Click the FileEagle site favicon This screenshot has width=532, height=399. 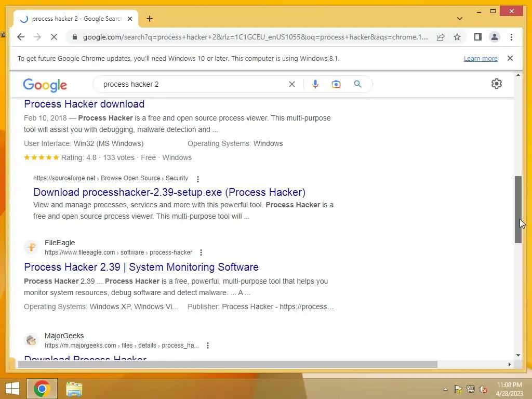tap(31, 247)
